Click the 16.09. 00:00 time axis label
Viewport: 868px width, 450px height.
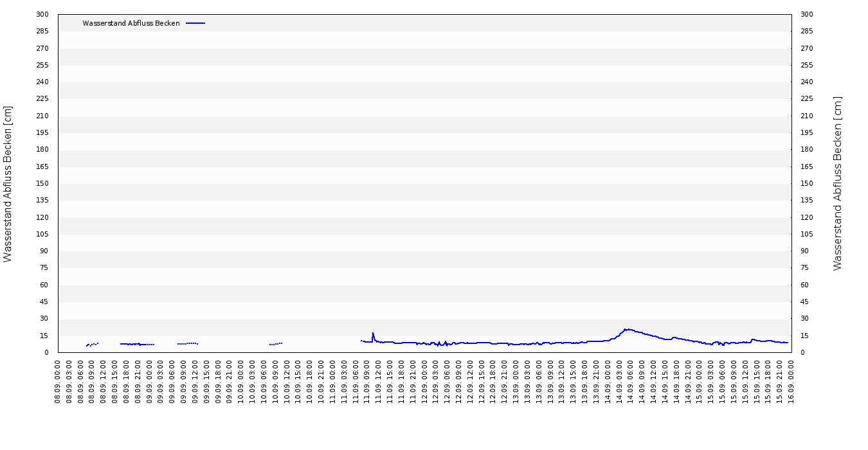pos(791,380)
